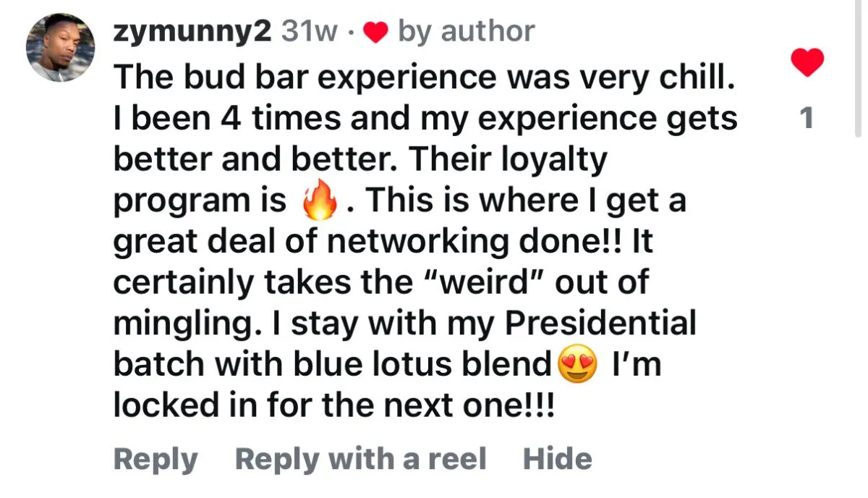View the like count of 1
The width and height of the screenshot is (868, 498).
[807, 119]
